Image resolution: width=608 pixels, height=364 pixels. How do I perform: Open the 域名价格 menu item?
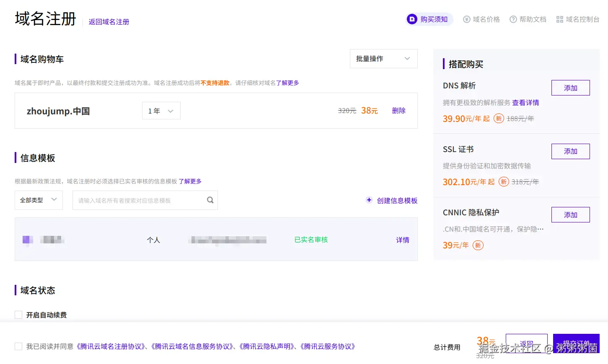481,19
